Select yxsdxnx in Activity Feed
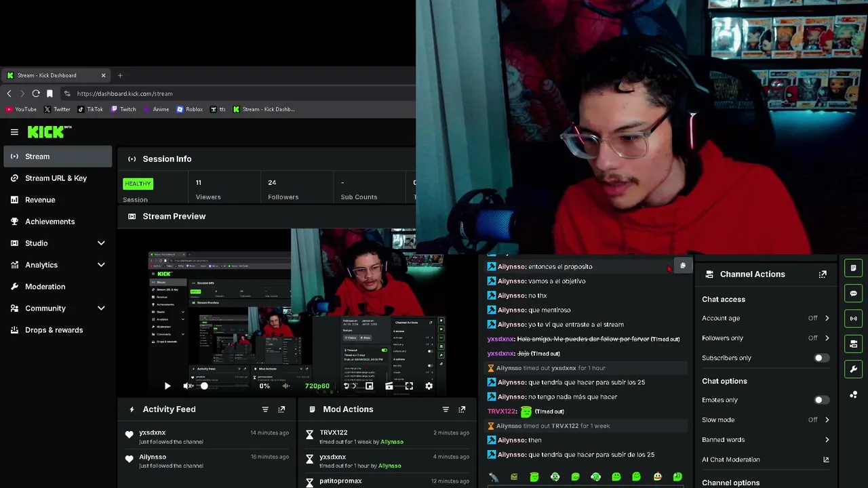The height and width of the screenshot is (488, 868). pos(152,432)
